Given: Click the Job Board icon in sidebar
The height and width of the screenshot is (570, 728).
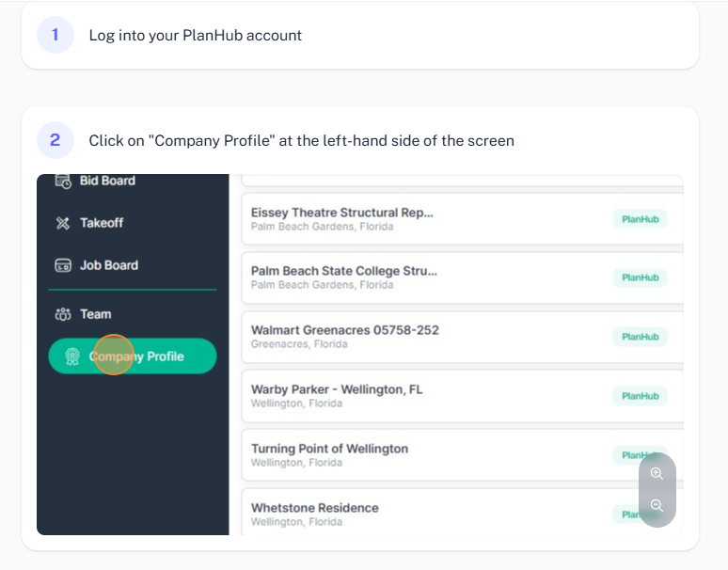Looking at the screenshot, I should pos(63,265).
